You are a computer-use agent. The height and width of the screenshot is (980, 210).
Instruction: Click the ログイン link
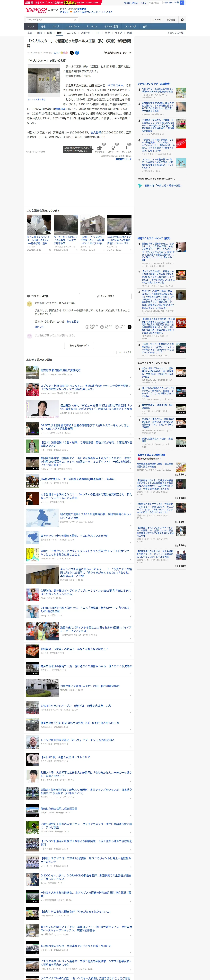[x=64, y=12]
